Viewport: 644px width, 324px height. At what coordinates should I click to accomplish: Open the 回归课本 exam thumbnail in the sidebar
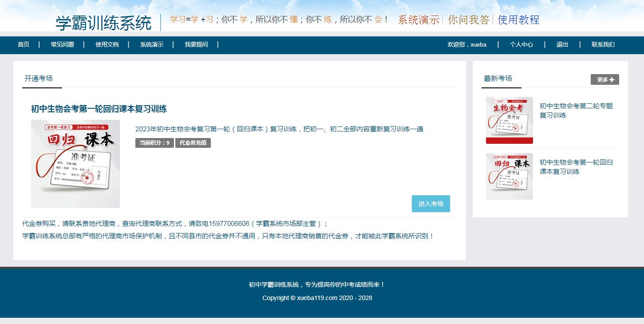pos(509,176)
